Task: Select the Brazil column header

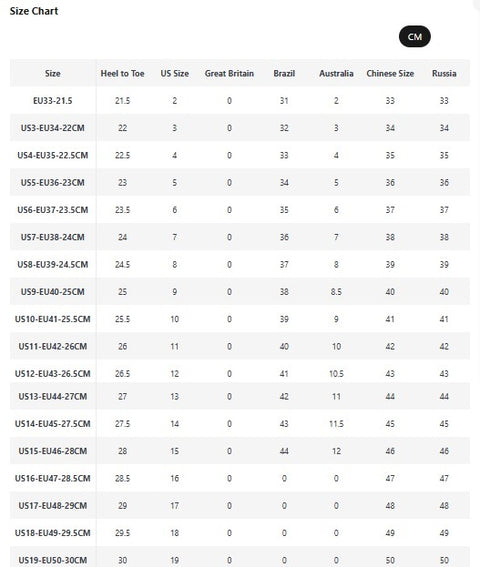Action: [284, 73]
